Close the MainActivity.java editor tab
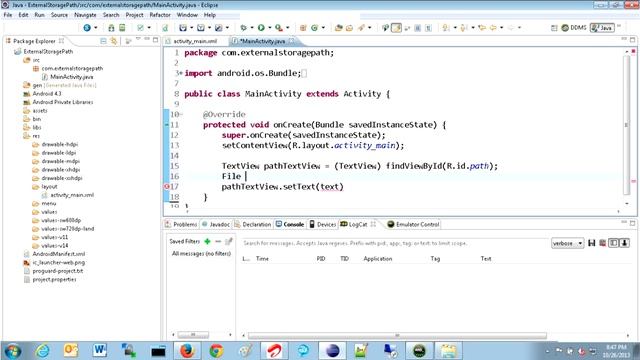The width and height of the screenshot is (640, 360). 291,41
